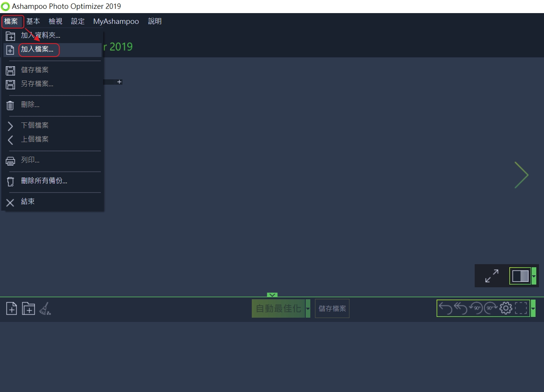Viewport: 544px width, 392px height.
Task: Click the Ashampoo logo in title bar
Action: [5, 7]
